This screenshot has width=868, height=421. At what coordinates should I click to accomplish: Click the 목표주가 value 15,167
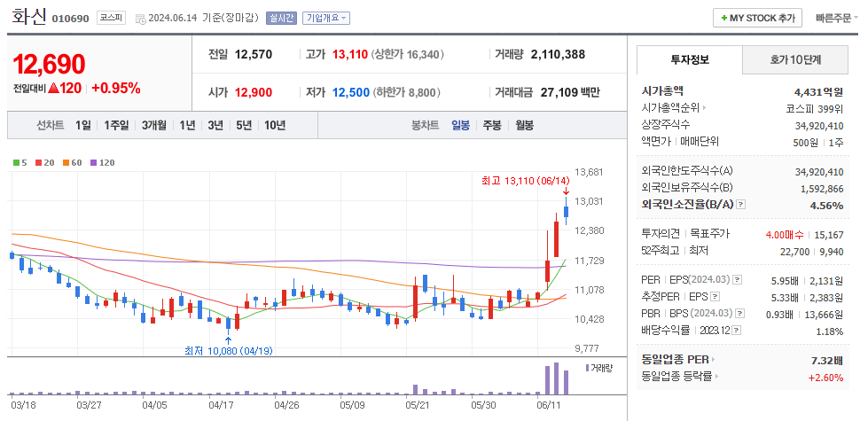(x=829, y=235)
